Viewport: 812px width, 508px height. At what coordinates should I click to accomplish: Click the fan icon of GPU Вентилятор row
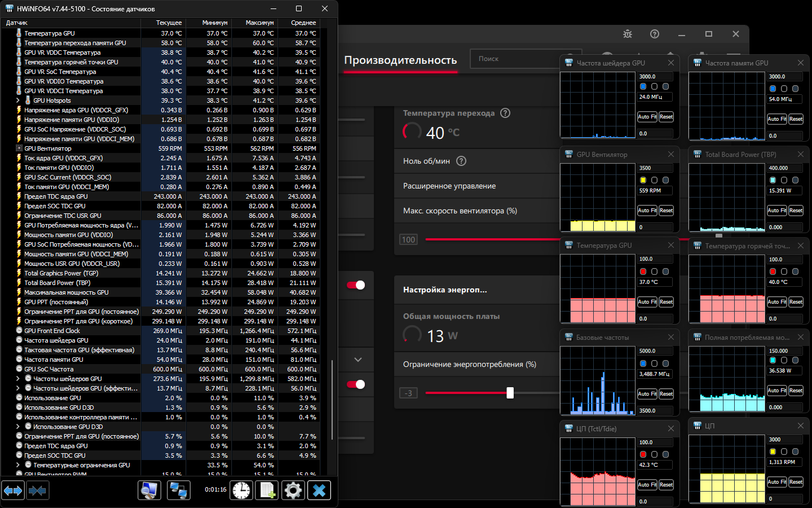[x=19, y=148]
